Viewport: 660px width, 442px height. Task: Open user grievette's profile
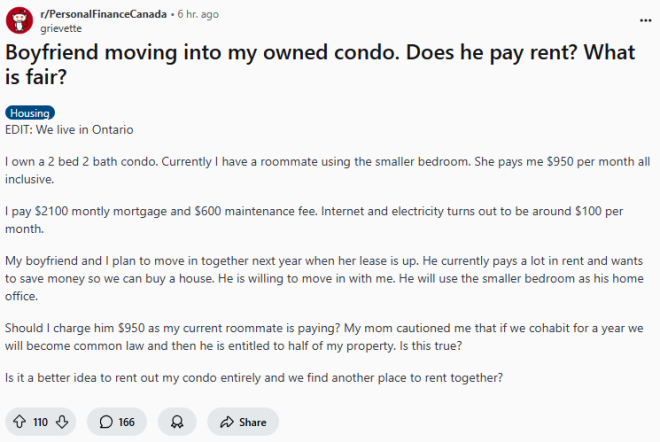click(61, 28)
